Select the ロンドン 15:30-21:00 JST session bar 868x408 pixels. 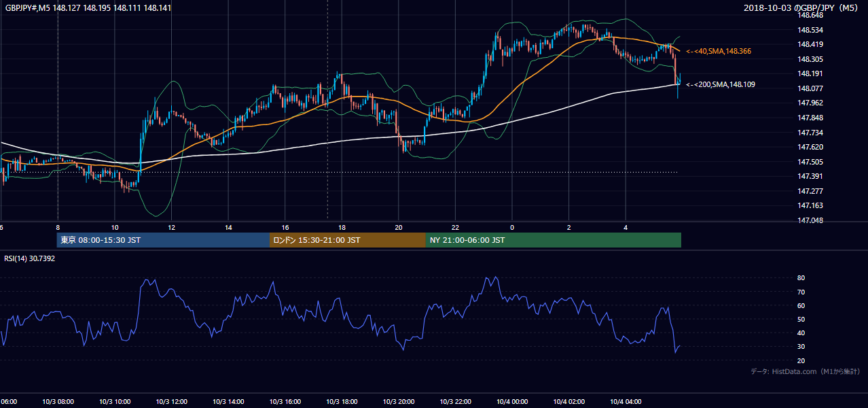point(348,240)
